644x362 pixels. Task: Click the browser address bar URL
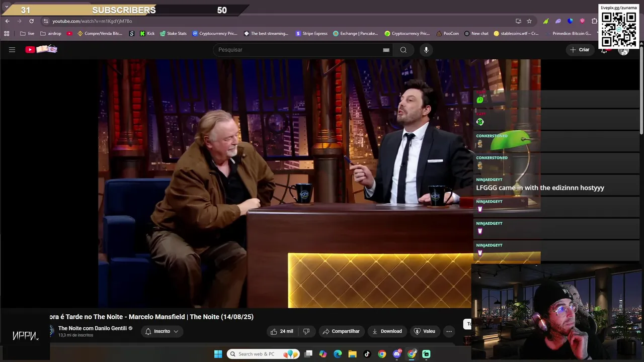click(x=92, y=21)
